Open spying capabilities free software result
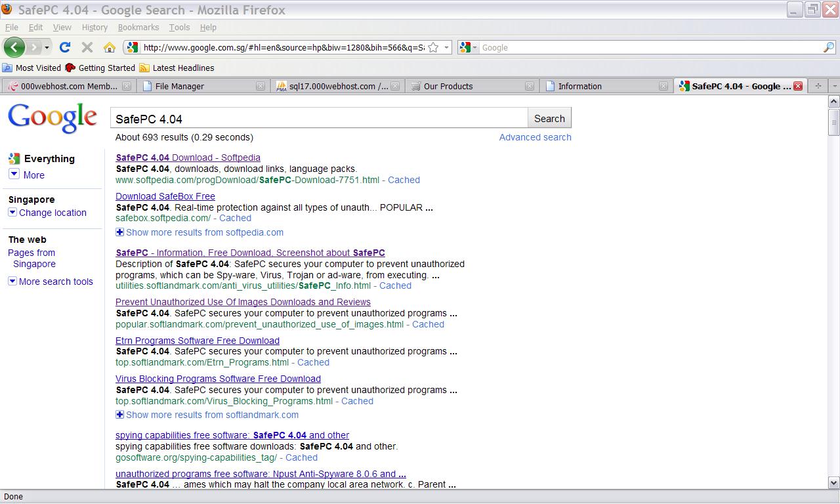 click(x=232, y=435)
